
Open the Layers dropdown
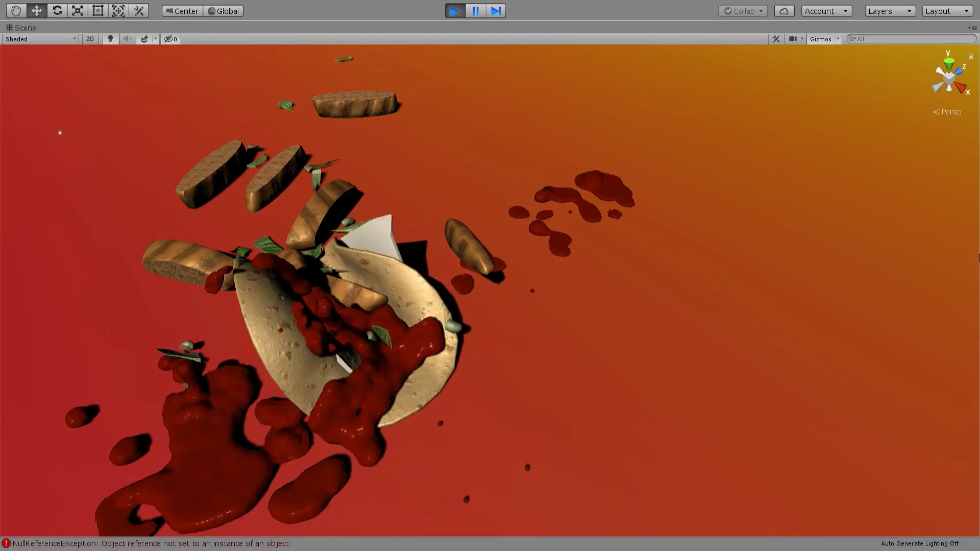(890, 11)
